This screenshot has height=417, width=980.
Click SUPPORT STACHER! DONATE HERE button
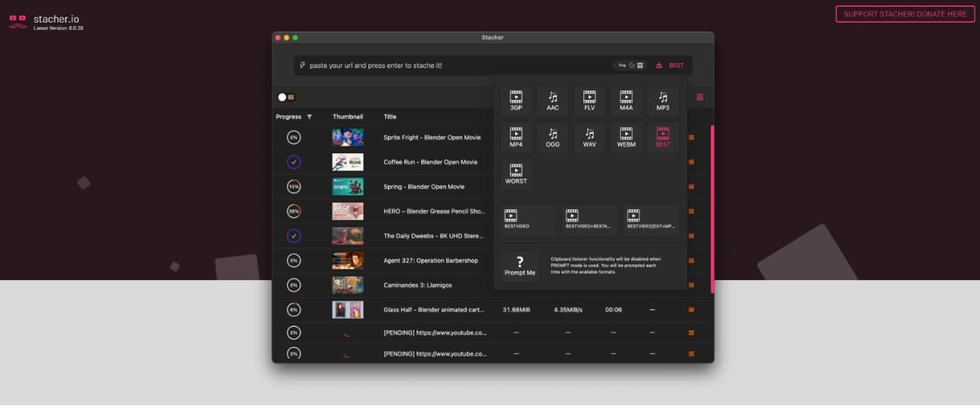tap(905, 14)
